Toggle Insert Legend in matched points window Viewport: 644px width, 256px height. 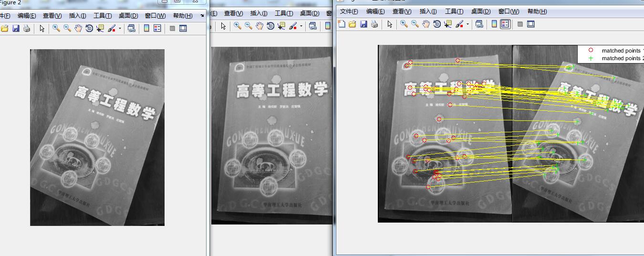point(505,24)
